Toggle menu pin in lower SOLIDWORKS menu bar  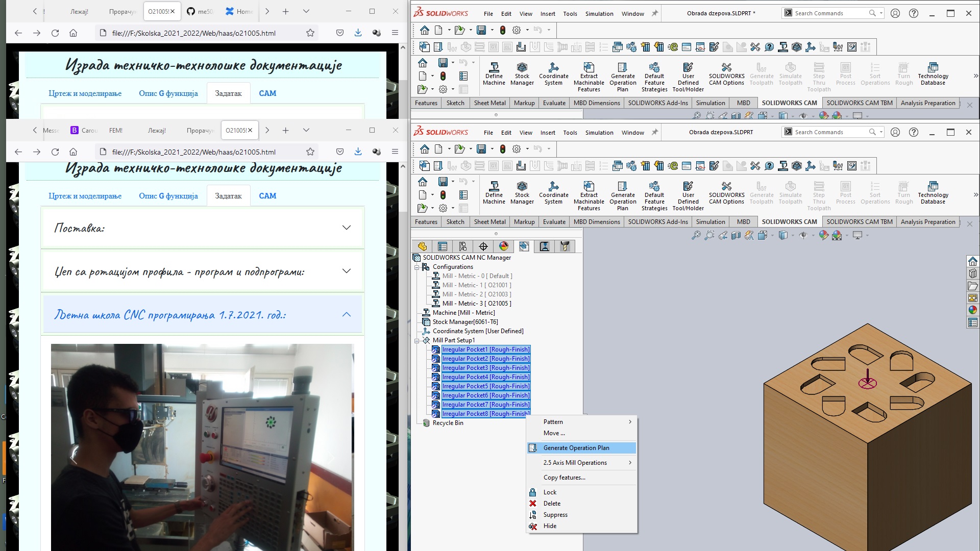[655, 132]
